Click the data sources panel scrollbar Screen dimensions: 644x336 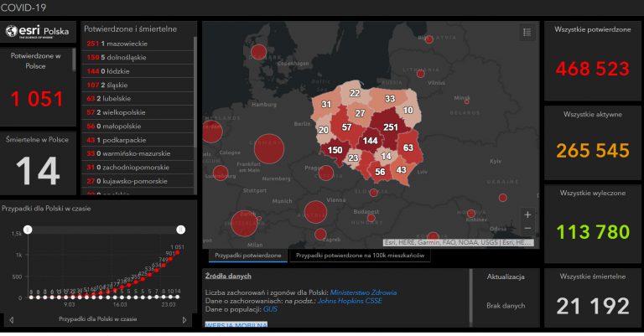pos(471,296)
